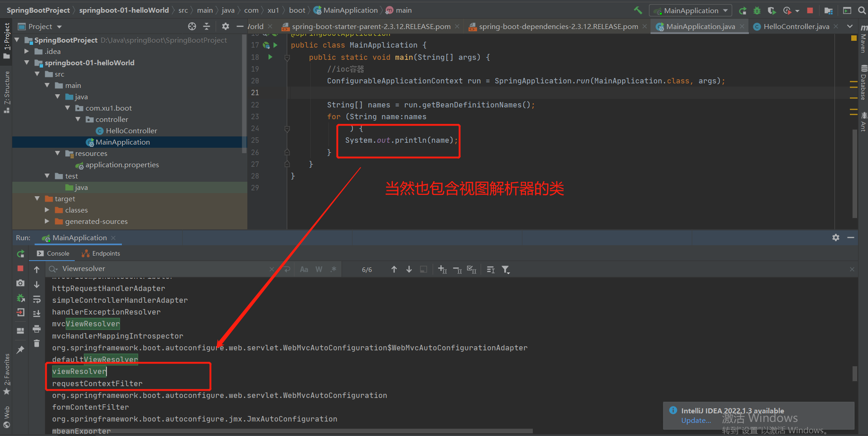The width and height of the screenshot is (868, 436).
Task: Show the hidden editor tabs list chevron
Action: [x=850, y=26]
